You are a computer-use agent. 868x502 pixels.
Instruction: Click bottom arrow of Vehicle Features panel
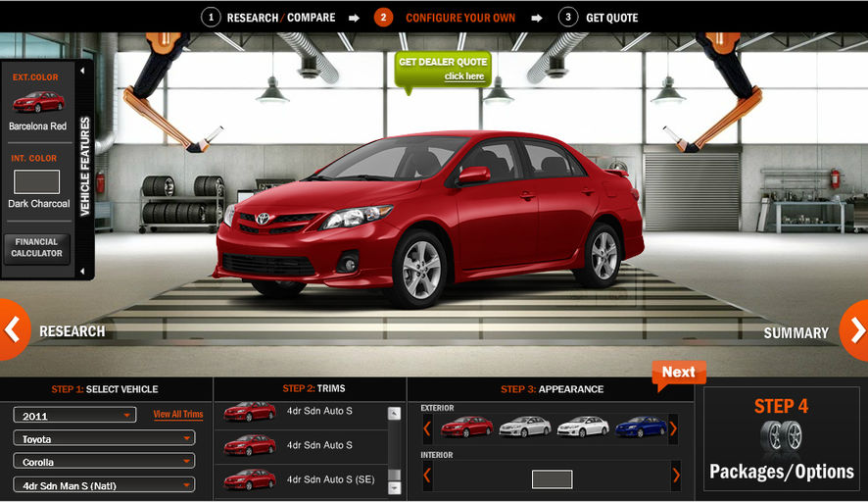82,271
